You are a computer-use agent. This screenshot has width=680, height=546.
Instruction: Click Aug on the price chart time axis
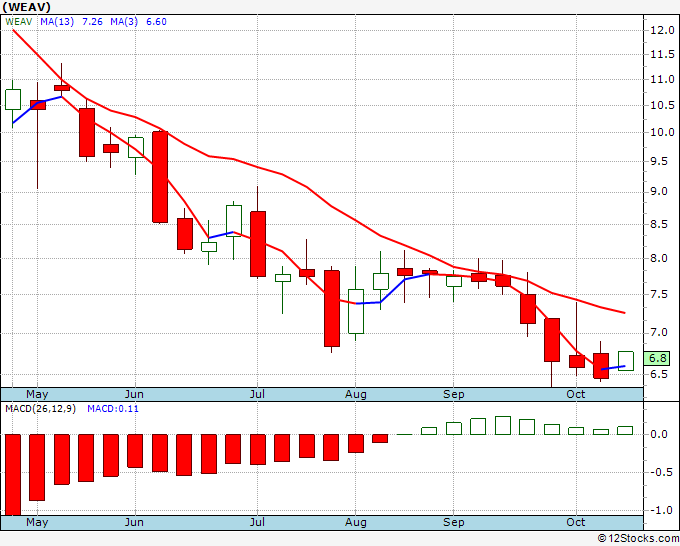coord(356,394)
